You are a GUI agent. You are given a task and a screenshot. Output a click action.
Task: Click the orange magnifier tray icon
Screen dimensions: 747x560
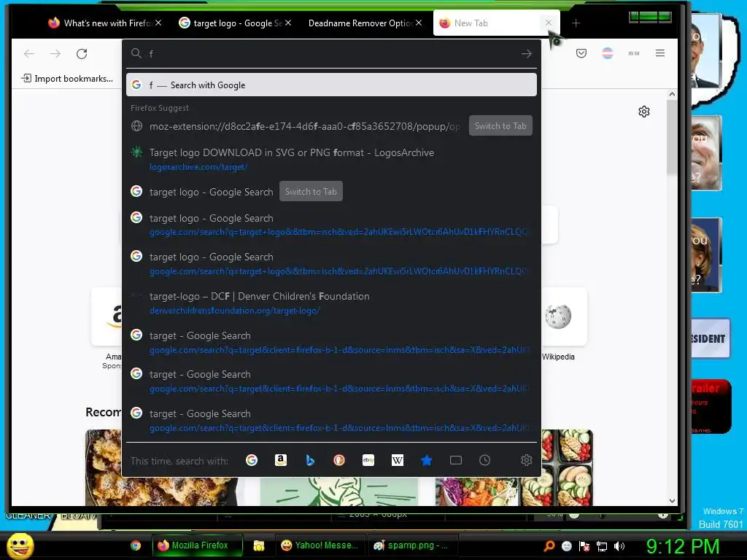coord(549,546)
